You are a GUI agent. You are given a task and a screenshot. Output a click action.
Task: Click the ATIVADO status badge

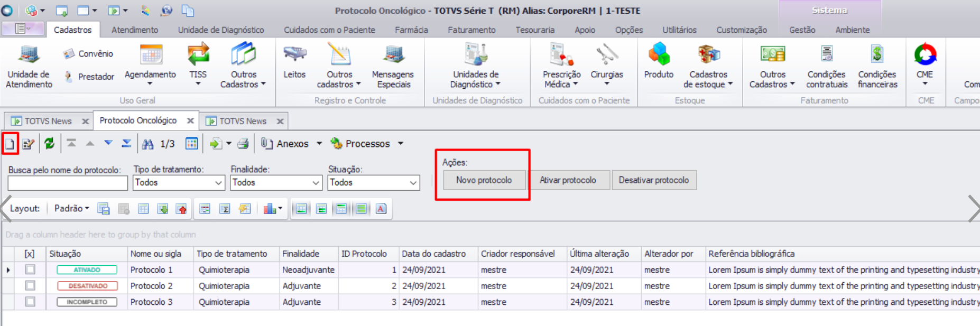pyautogui.click(x=87, y=269)
